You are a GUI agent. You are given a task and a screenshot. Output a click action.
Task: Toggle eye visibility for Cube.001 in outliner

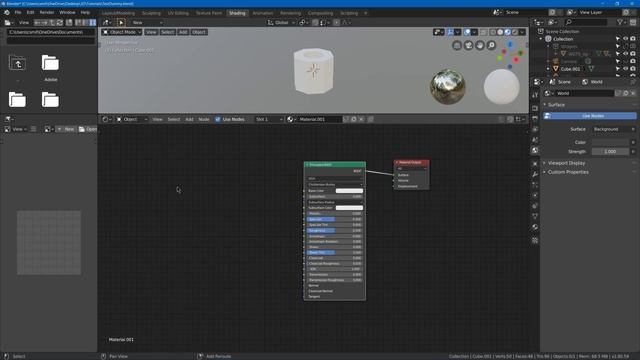point(625,69)
